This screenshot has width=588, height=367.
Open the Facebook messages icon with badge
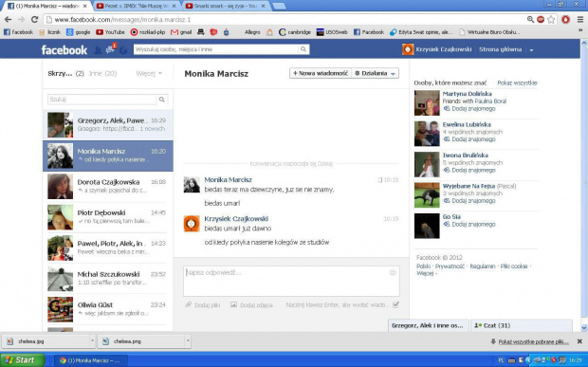(x=111, y=49)
